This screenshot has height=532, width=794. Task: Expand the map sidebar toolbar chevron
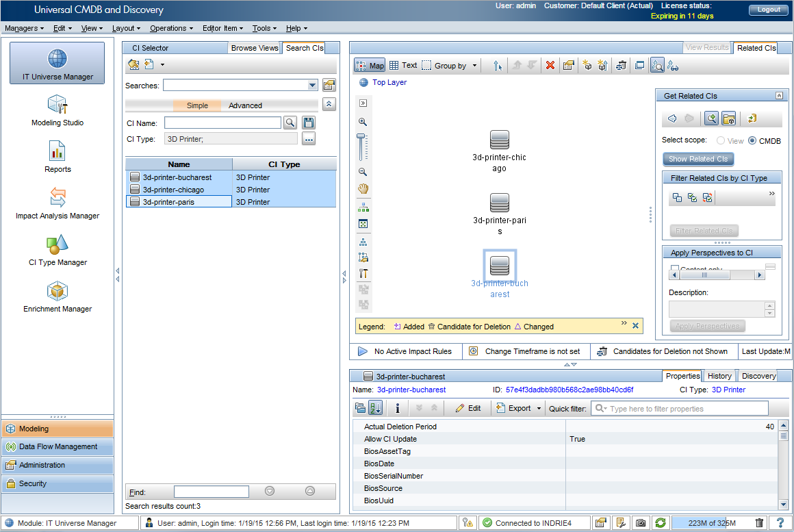[363, 103]
